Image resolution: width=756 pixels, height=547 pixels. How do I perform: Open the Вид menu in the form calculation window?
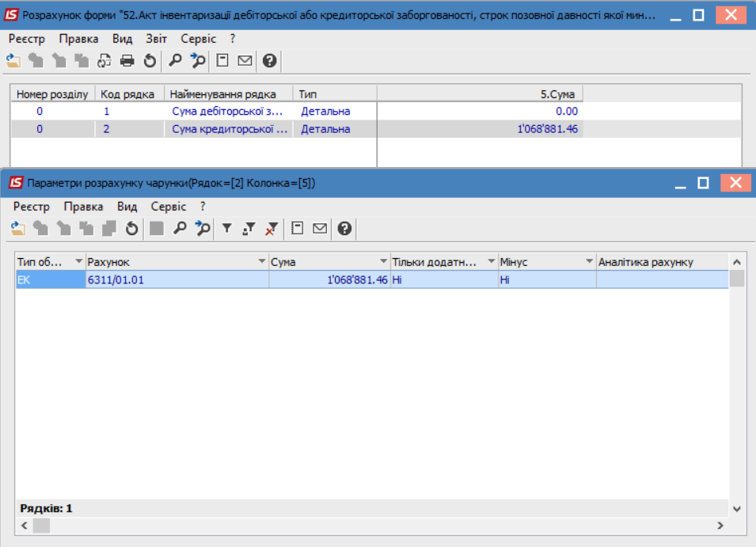click(x=122, y=39)
